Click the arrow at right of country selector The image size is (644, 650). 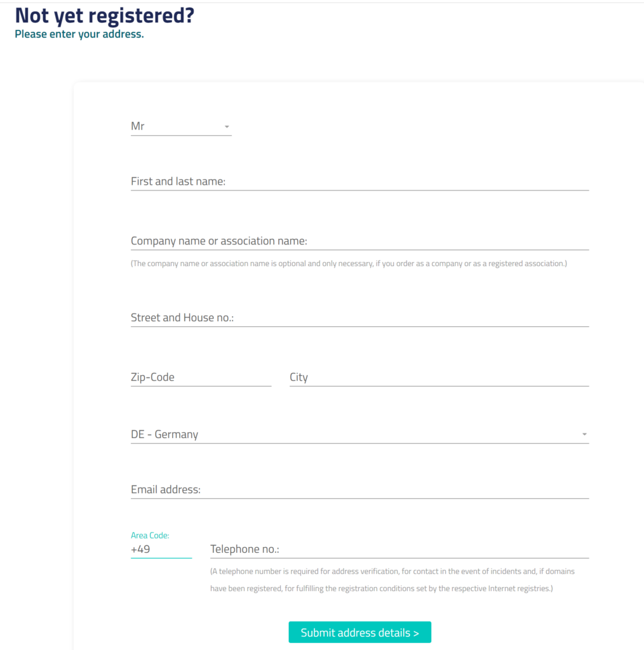tap(584, 435)
